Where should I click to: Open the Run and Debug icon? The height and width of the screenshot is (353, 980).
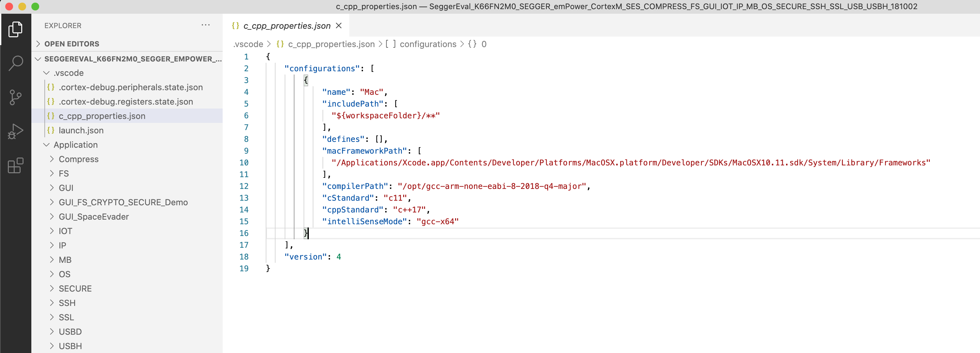(x=15, y=131)
